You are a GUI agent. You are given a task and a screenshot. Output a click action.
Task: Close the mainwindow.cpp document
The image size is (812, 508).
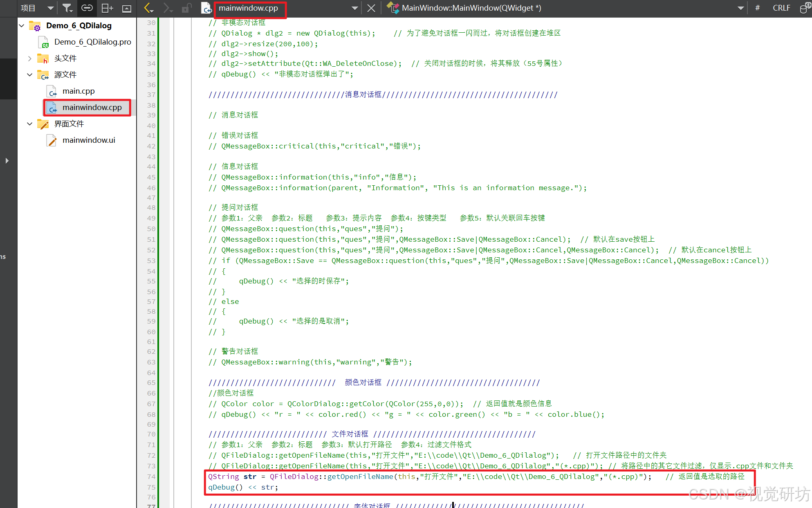pos(371,8)
